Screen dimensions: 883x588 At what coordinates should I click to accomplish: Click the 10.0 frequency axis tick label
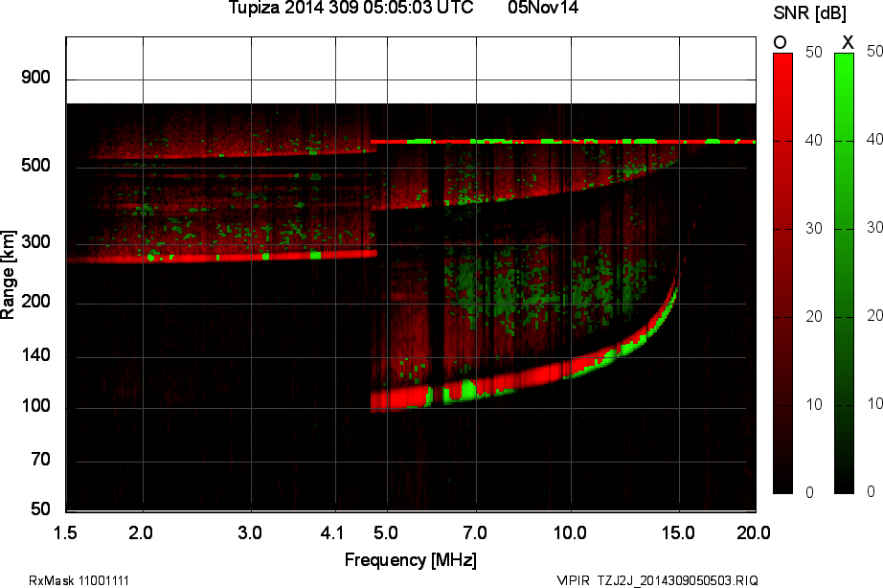coord(570,532)
